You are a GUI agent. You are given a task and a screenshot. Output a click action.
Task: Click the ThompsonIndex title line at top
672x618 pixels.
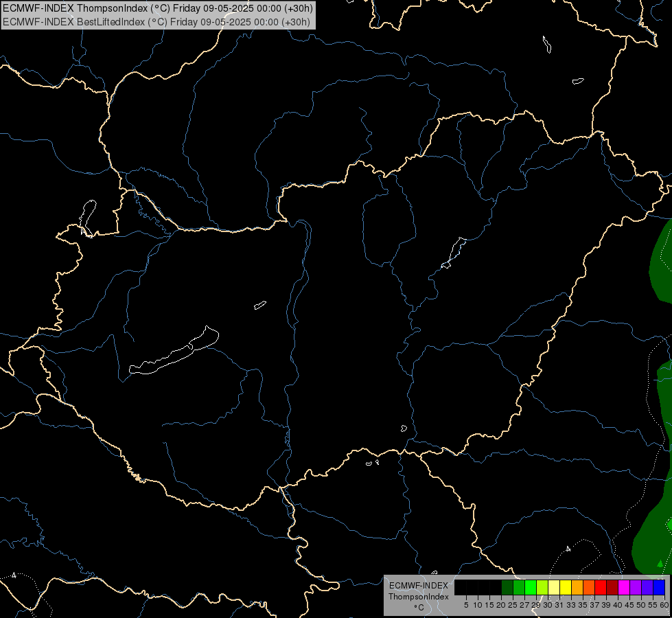point(158,8)
